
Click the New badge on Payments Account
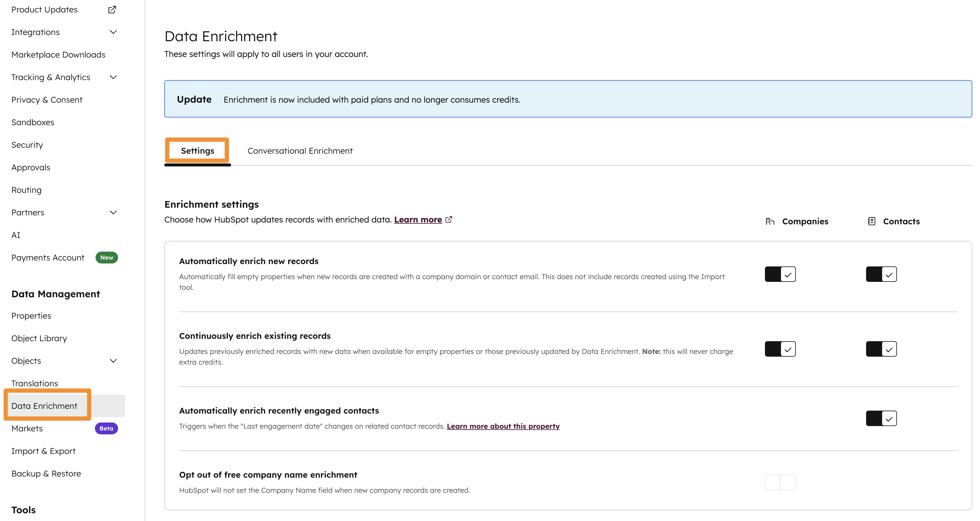pos(106,258)
